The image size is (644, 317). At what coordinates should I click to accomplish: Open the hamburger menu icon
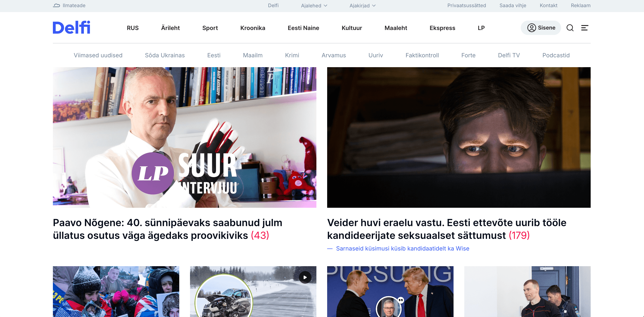click(x=584, y=28)
